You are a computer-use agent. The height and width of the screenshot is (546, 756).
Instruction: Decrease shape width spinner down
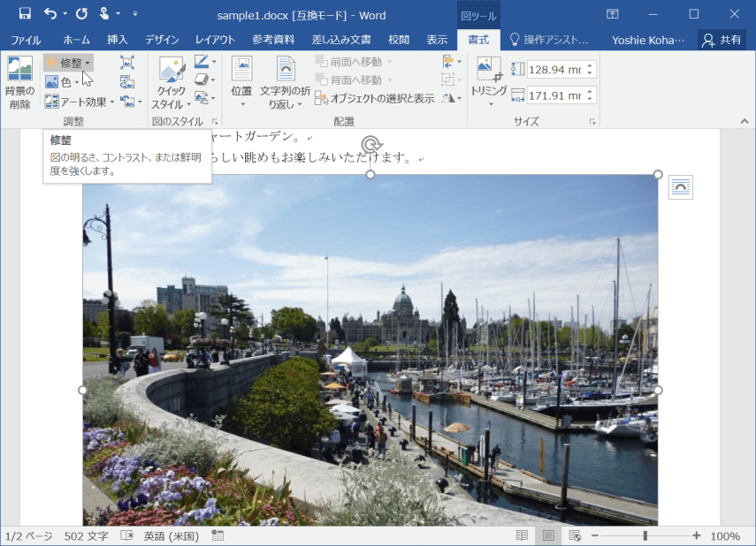click(x=590, y=99)
